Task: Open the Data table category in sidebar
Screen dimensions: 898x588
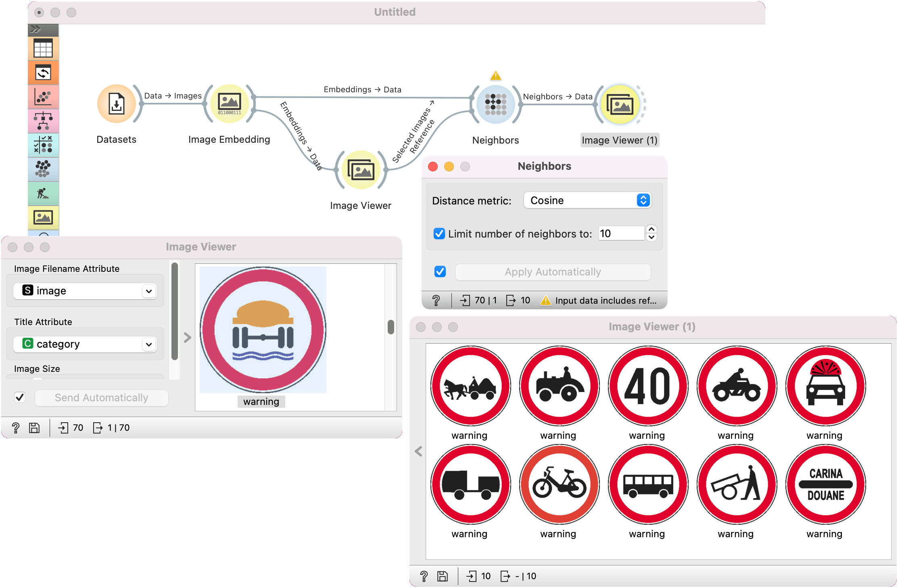Action: [43, 49]
